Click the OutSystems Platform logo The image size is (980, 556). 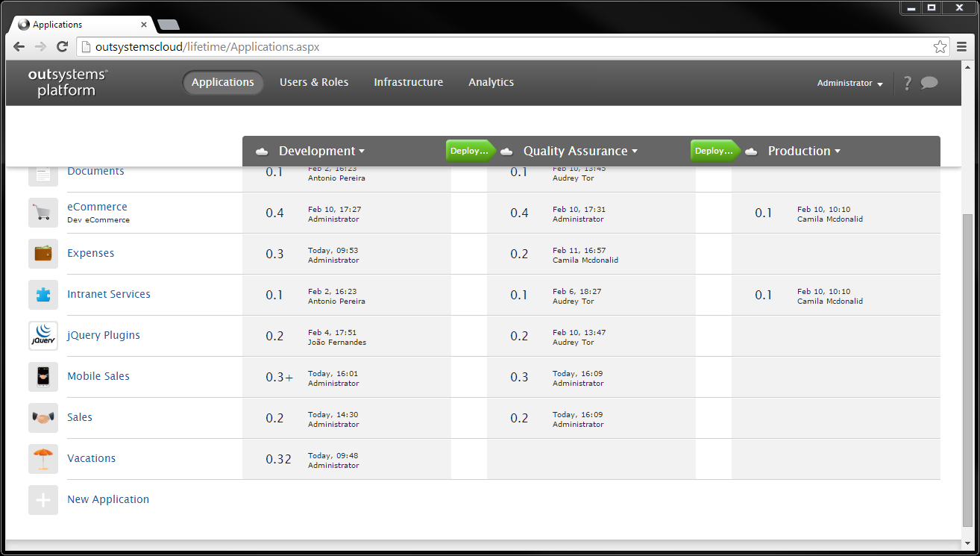click(67, 83)
